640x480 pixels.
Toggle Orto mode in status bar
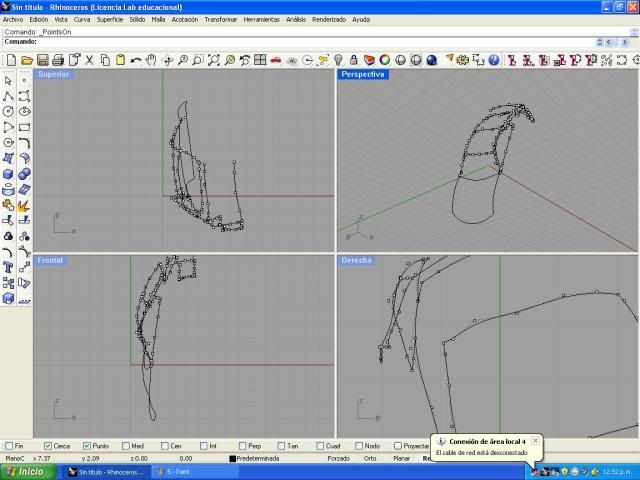pos(370,458)
